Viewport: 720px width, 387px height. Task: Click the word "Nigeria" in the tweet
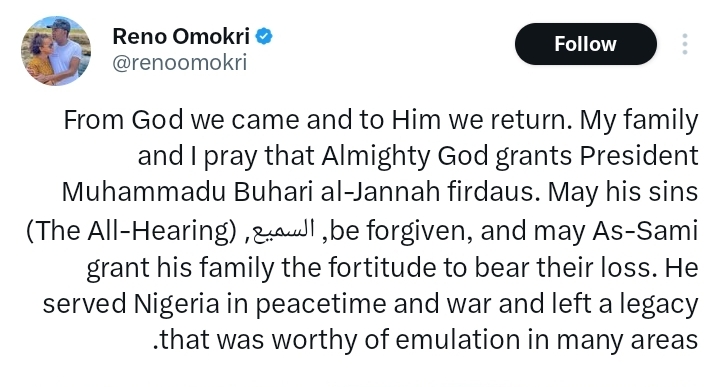point(177,303)
